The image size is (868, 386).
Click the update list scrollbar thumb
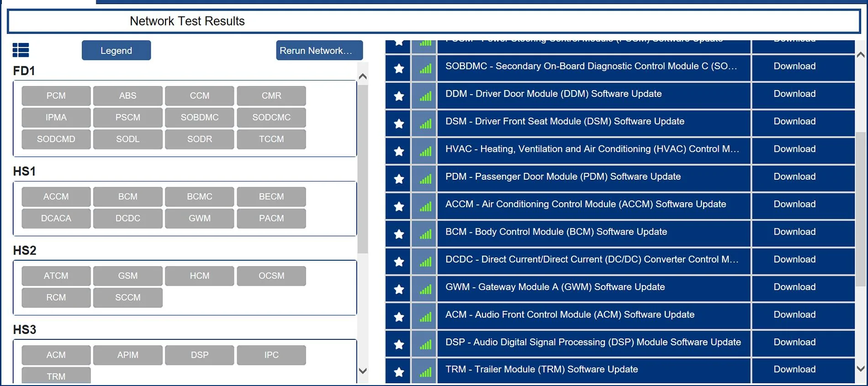point(861,209)
